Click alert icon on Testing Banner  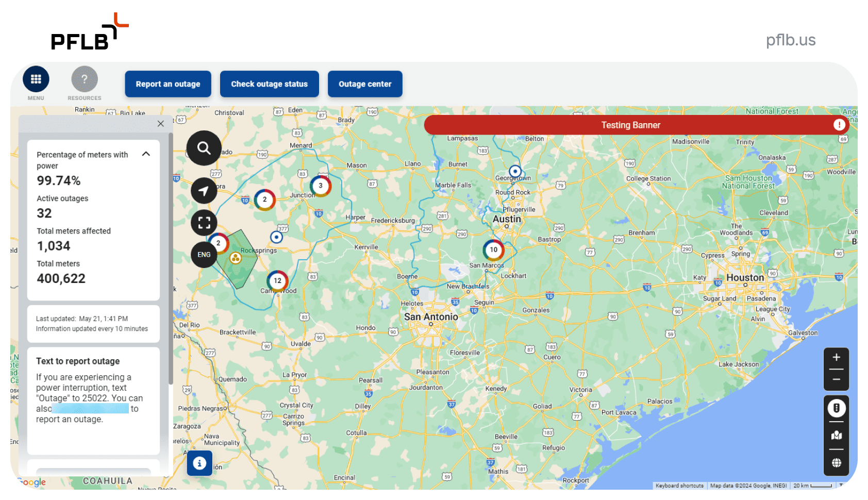point(839,125)
